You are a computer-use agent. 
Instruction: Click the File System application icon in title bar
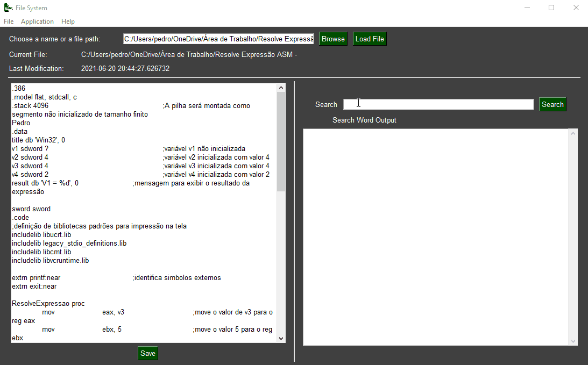pos(8,8)
